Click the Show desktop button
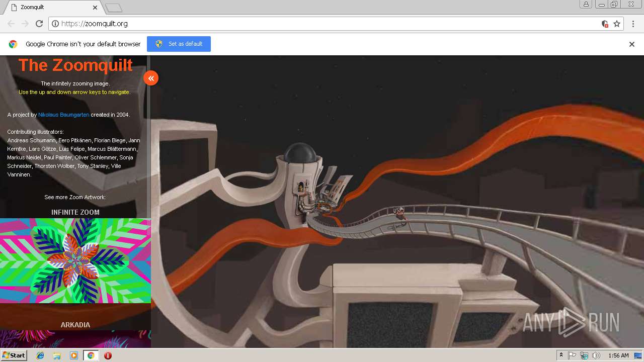The height and width of the screenshot is (362, 644). (638, 355)
